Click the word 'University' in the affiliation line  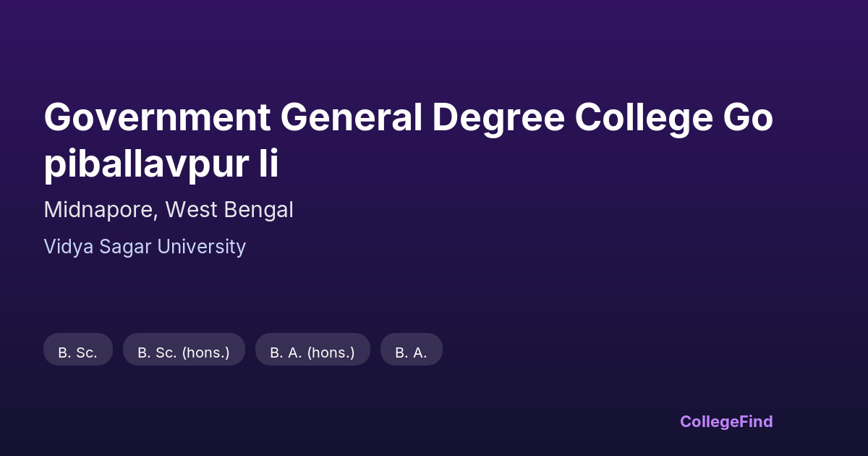[201, 247]
